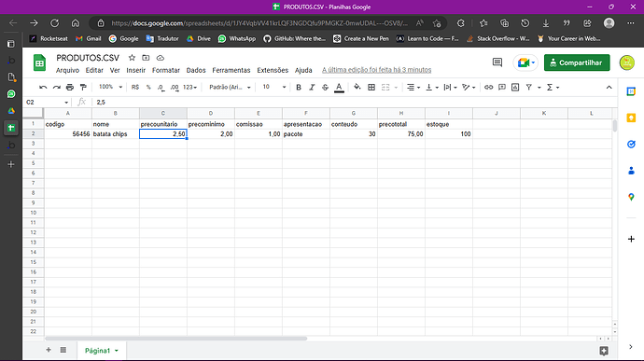Insert a chart via toolbar icon

[x=515, y=87]
